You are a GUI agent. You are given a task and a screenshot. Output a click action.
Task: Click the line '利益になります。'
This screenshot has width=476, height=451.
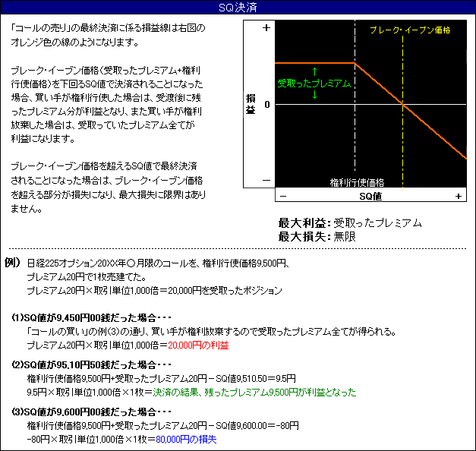[43, 139]
